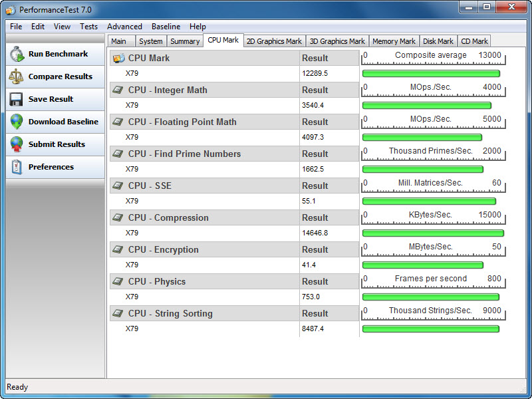Click the CPU - Physics heading text
The width and height of the screenshot is (532, 399).
tap(157, 281)
